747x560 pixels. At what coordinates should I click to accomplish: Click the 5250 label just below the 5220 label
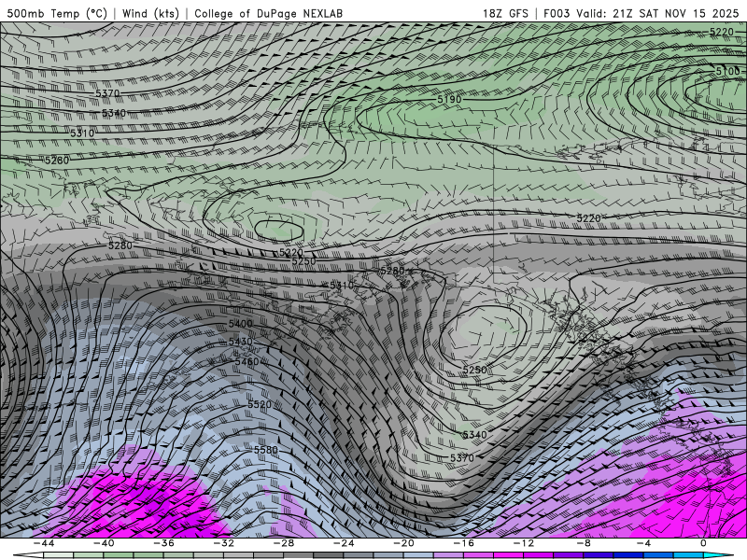303,261
